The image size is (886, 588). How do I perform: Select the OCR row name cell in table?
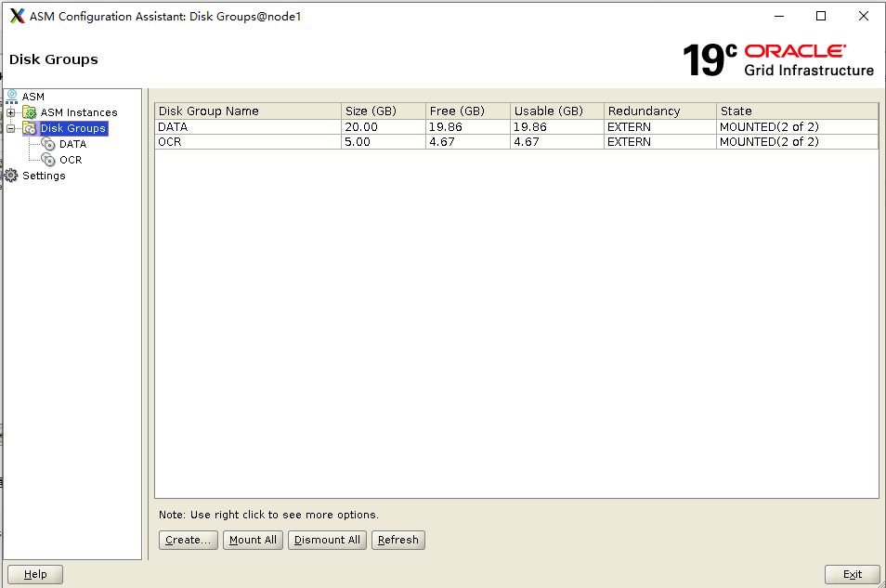248,142
